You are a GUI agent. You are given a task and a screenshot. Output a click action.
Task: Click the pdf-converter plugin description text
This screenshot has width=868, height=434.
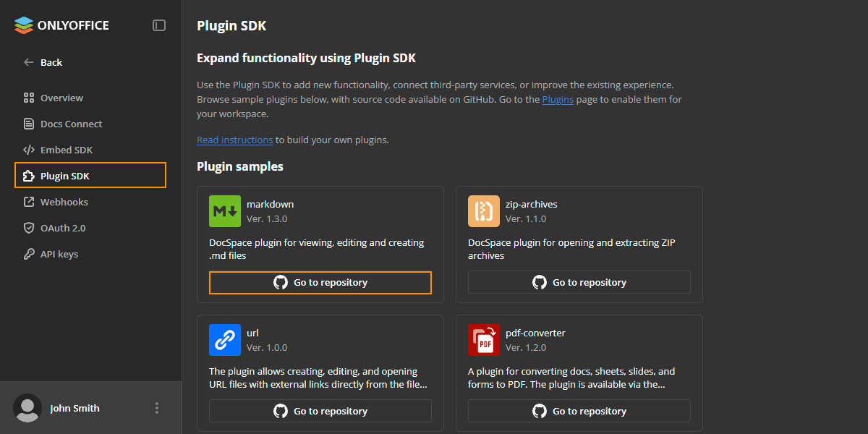pos(571,378)
